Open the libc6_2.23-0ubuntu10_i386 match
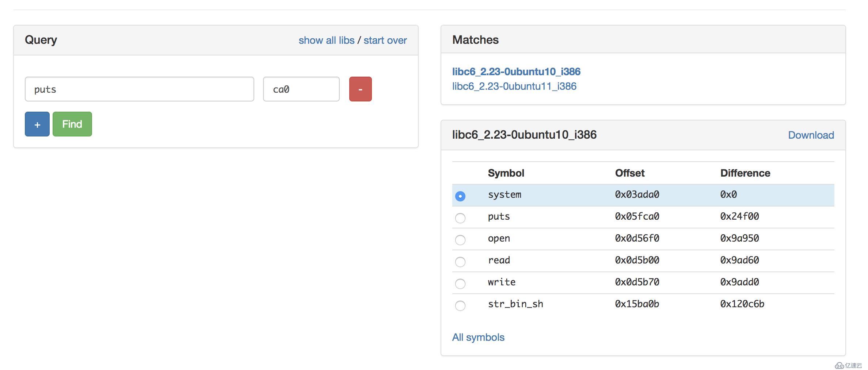 tap(516, 72)
